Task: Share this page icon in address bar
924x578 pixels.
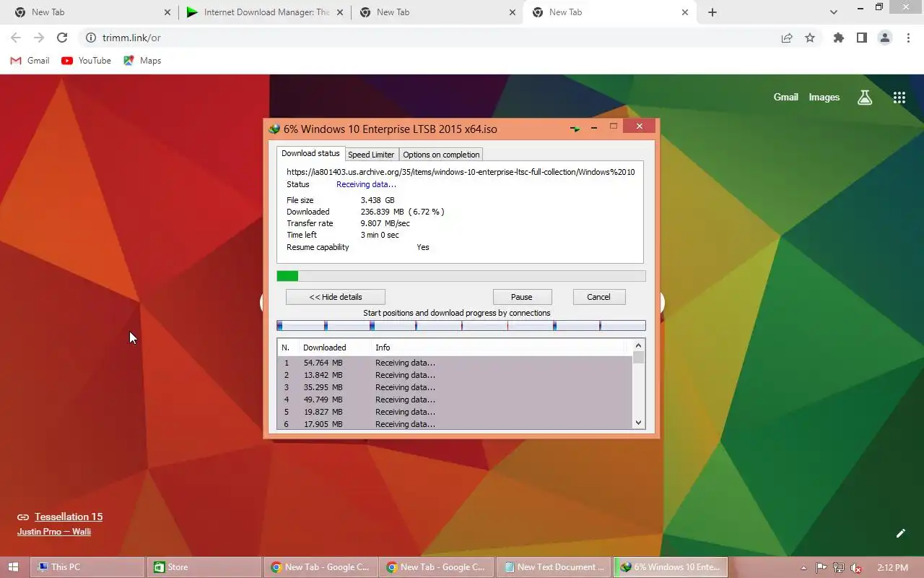Action: pos(787,38)
